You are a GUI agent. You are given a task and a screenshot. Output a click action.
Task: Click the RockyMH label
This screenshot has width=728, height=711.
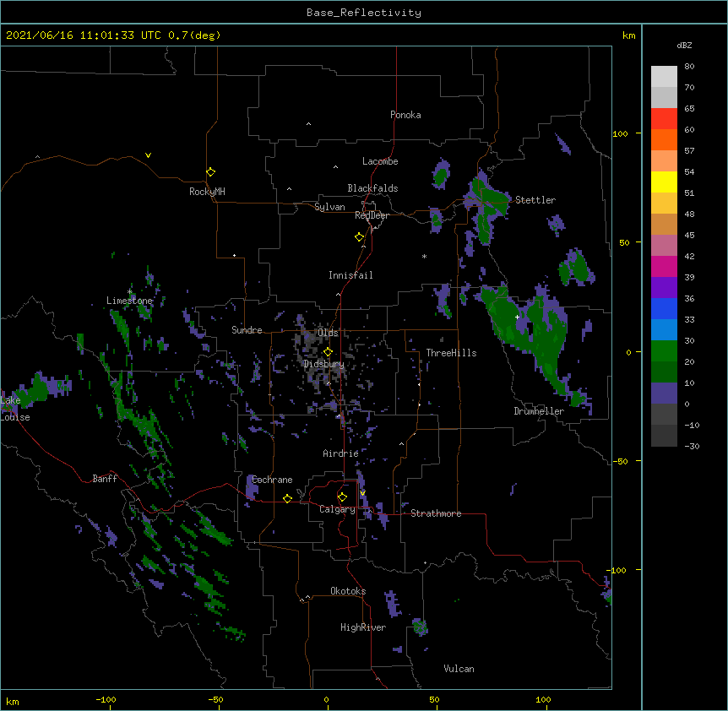pyautogui.click(x=207, y=192)
